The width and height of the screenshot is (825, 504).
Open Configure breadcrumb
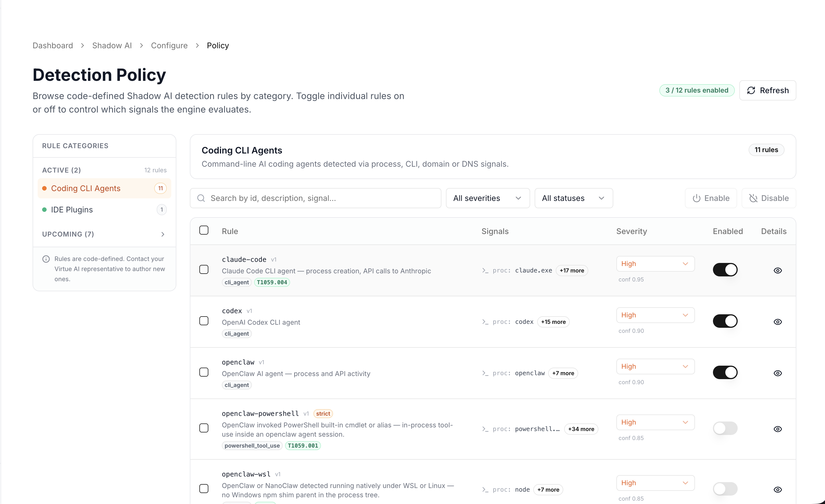pos(169,45)
